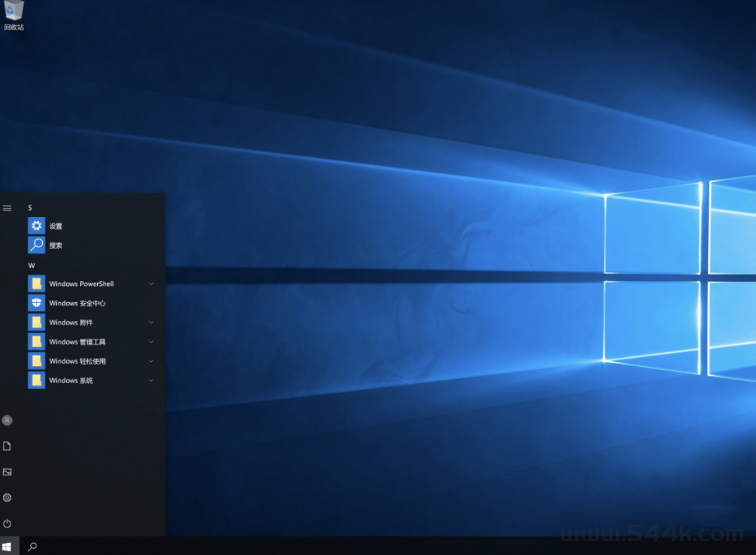The height and width of the screenshot is (555, 756).
Task: Click the user account avatar icon
Action: coord(7,420)
